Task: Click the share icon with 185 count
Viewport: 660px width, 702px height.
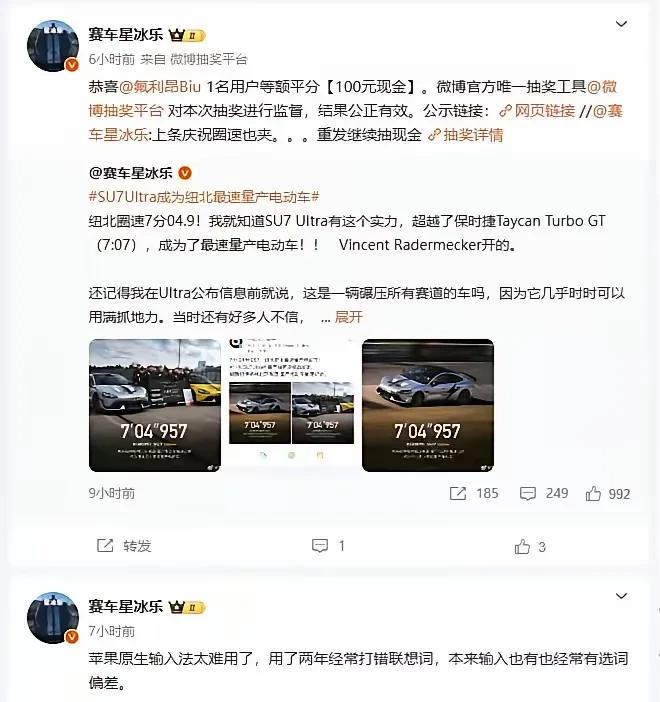Action: (458, 493)
